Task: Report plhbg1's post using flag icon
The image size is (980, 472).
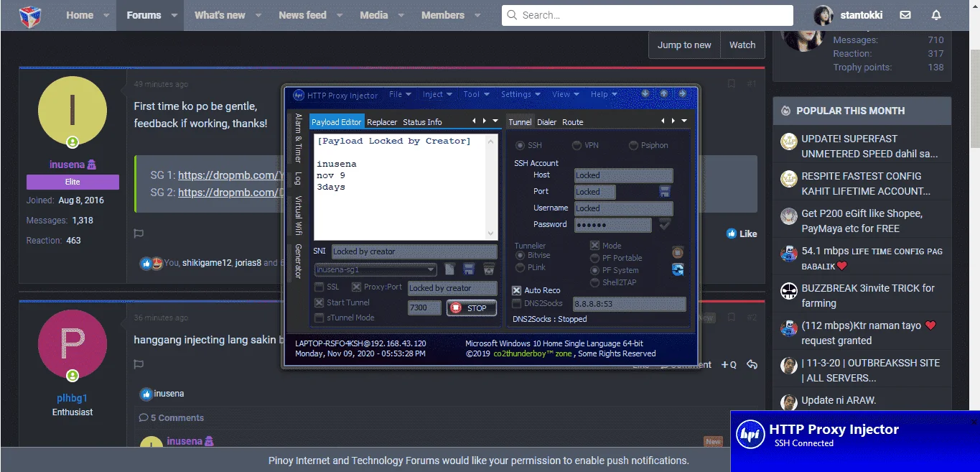Action: 139,364
